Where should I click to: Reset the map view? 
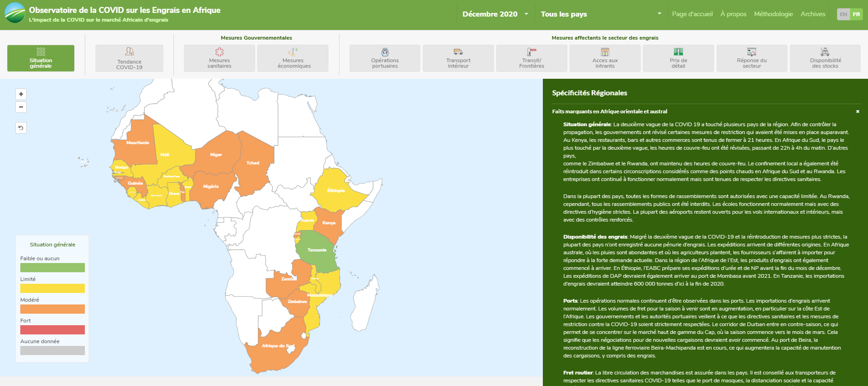(21, 128)
